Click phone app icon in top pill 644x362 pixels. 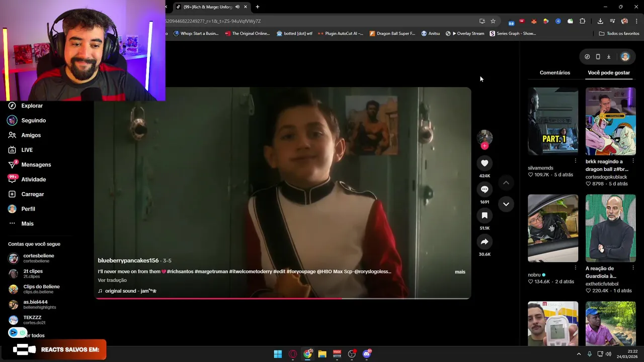(x=598, y=57)
